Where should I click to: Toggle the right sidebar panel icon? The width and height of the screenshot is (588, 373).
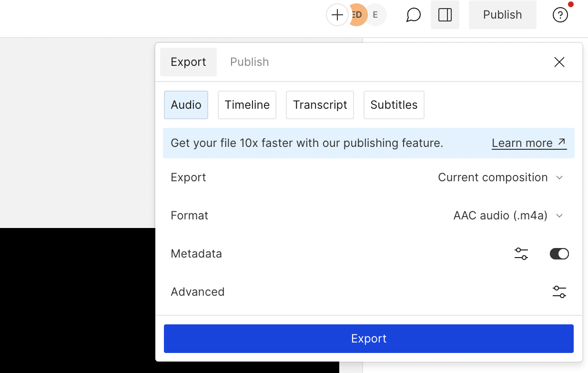click(x=445, y=15)
